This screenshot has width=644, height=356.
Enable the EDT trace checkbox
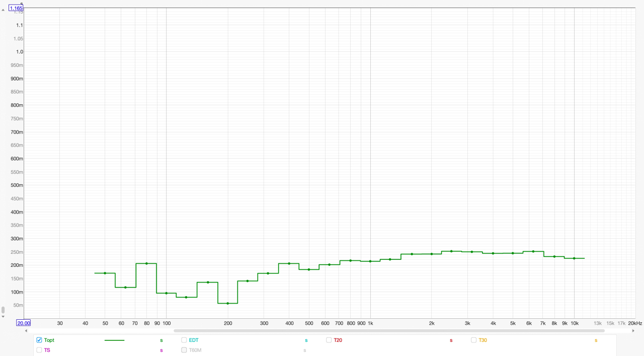pyautogui.click(x=184, y=340)
